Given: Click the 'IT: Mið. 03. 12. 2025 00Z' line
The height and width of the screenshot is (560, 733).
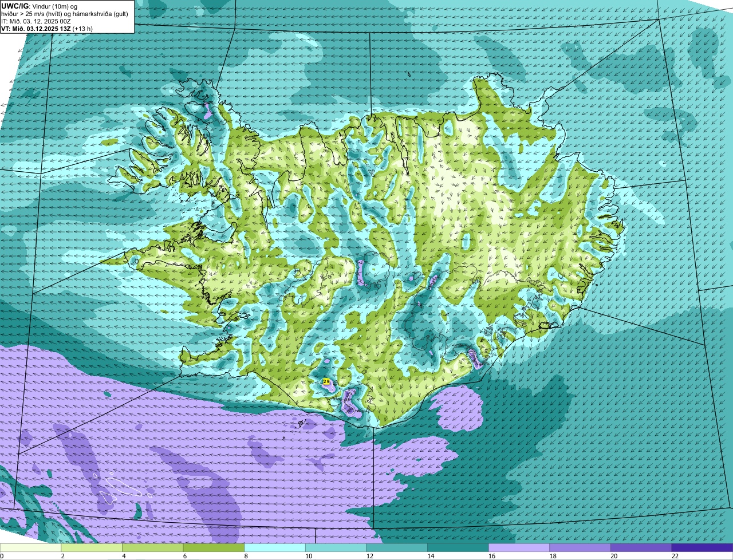Looking at the screenshot, I should pyautogui.click(x=36, y=21).
